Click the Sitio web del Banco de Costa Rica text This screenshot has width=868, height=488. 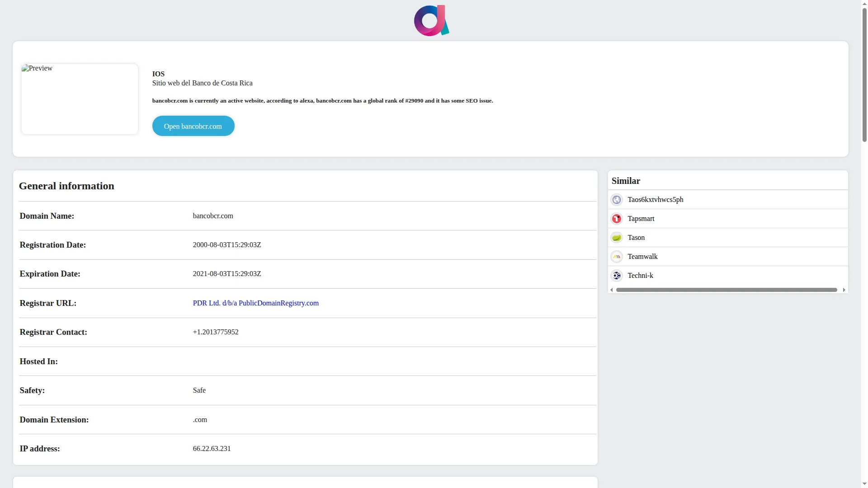point(203,83)
